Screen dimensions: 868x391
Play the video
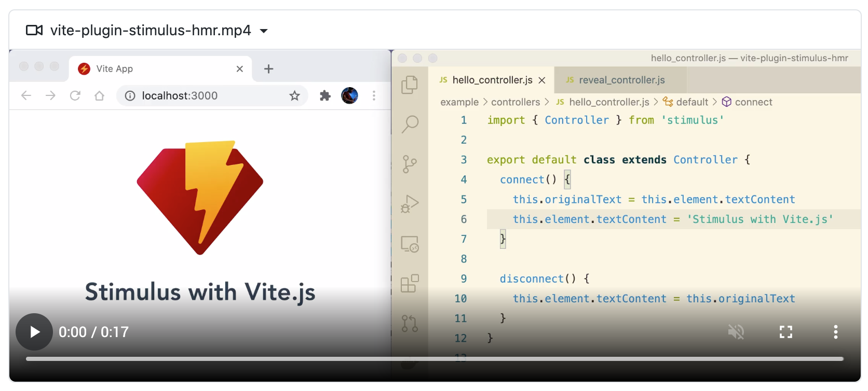(34, 332)
